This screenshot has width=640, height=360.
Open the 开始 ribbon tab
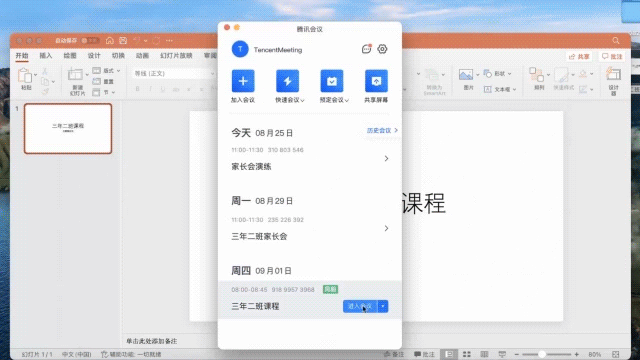[x=22, y=56]
